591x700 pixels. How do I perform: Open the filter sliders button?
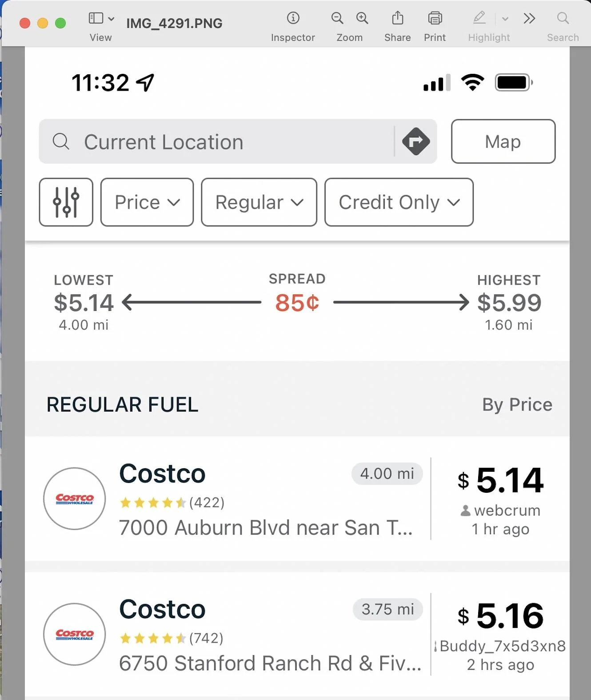click(x=66, y=202)
